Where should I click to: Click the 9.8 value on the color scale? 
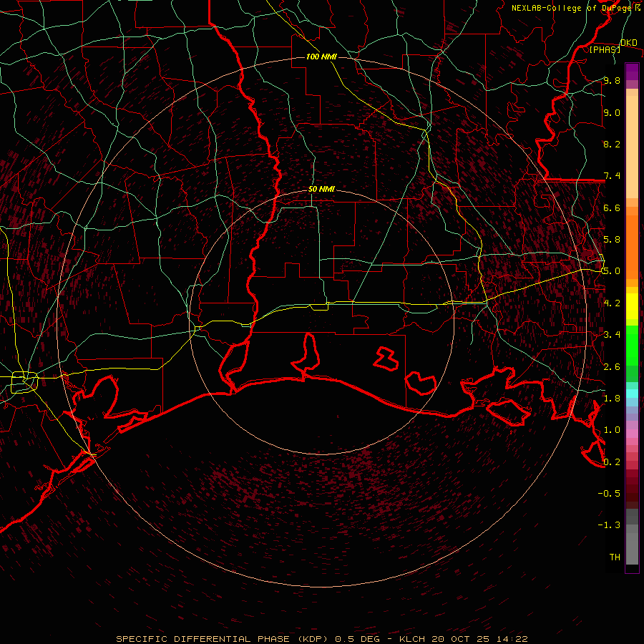coord(612,81)
